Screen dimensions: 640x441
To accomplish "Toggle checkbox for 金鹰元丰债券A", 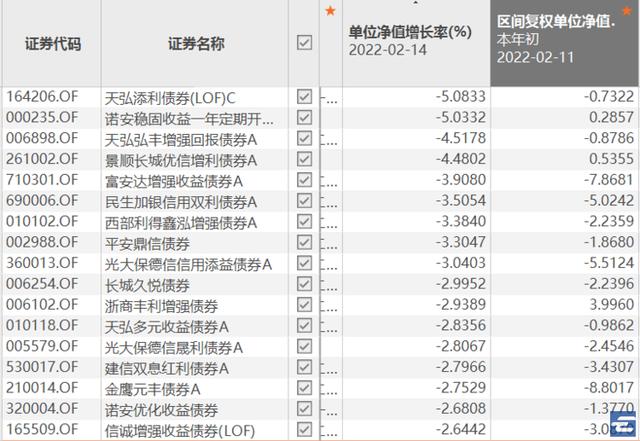I will pos(304,388).
